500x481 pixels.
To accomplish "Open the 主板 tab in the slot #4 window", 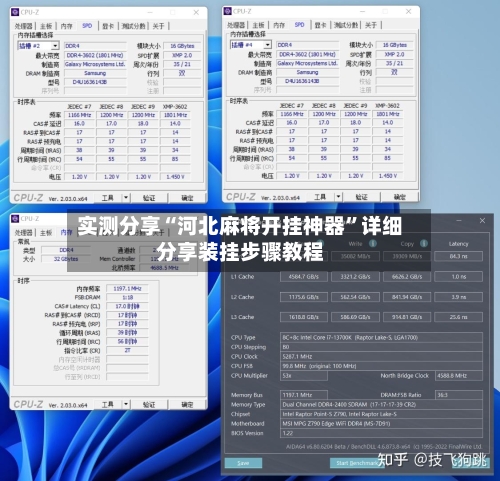I will [259, 25].
